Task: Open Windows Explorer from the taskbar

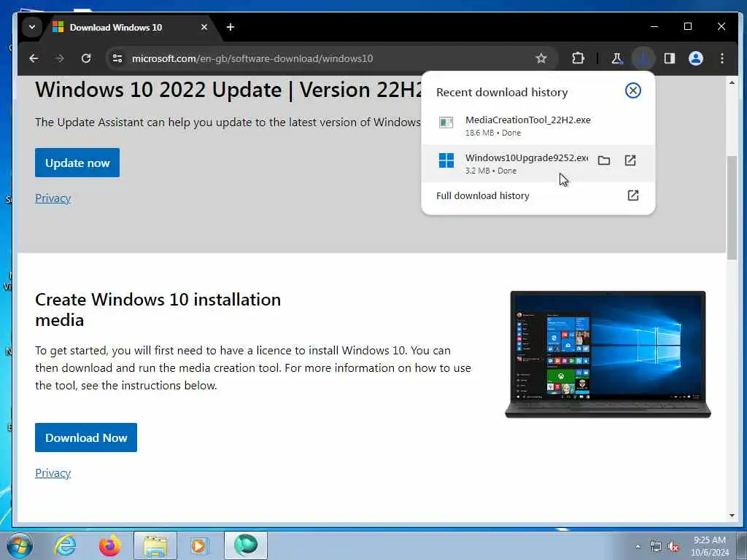Action: pos(155,545)
